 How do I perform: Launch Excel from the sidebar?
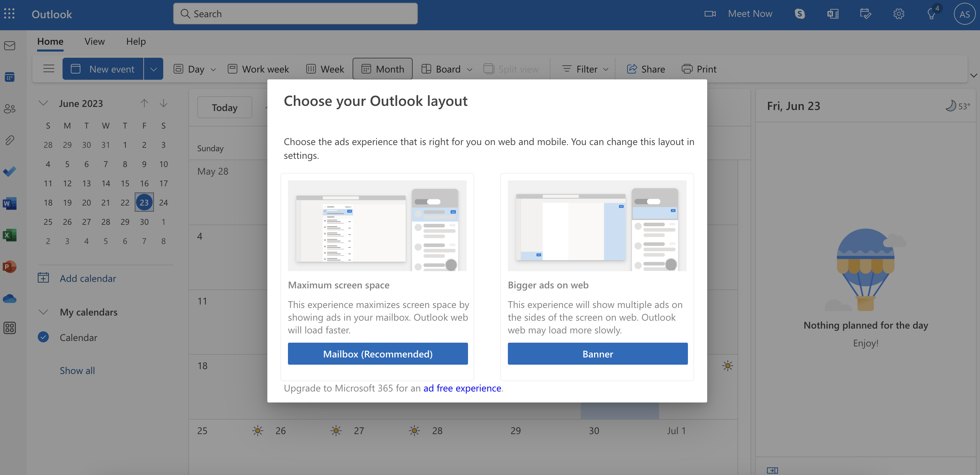click(10, 235)
